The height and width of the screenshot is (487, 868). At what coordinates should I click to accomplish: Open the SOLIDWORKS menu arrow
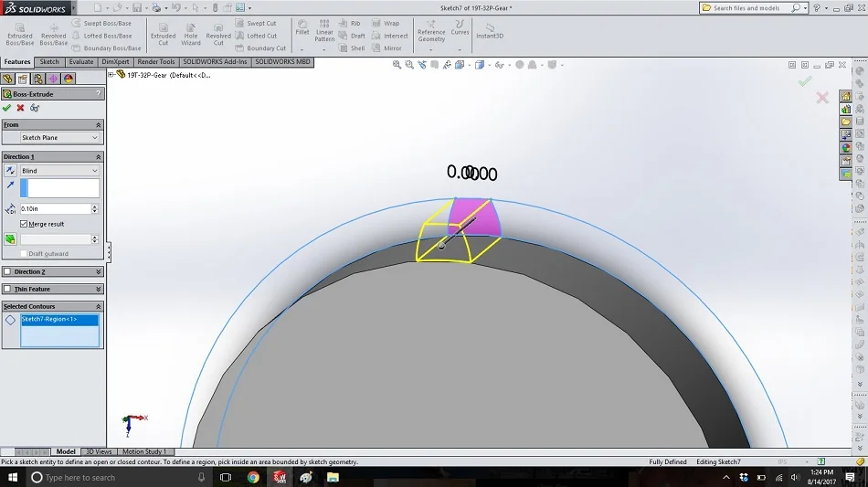point(74,7)
